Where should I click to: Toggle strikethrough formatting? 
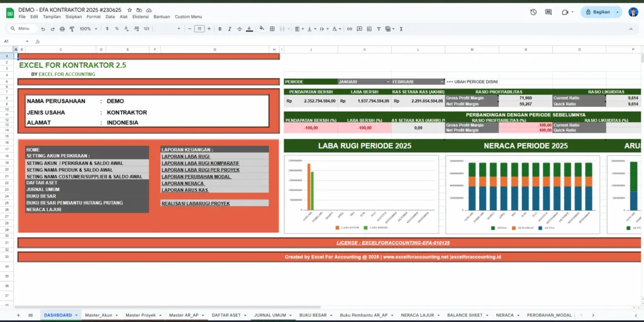pyautogui.click(x=239, y=29)
